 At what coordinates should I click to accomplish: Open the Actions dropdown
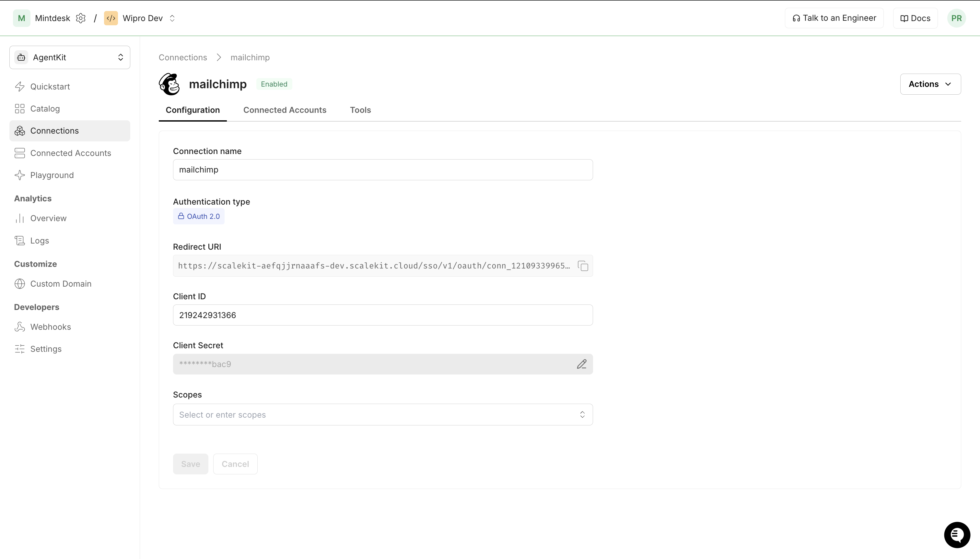point(930,84)
